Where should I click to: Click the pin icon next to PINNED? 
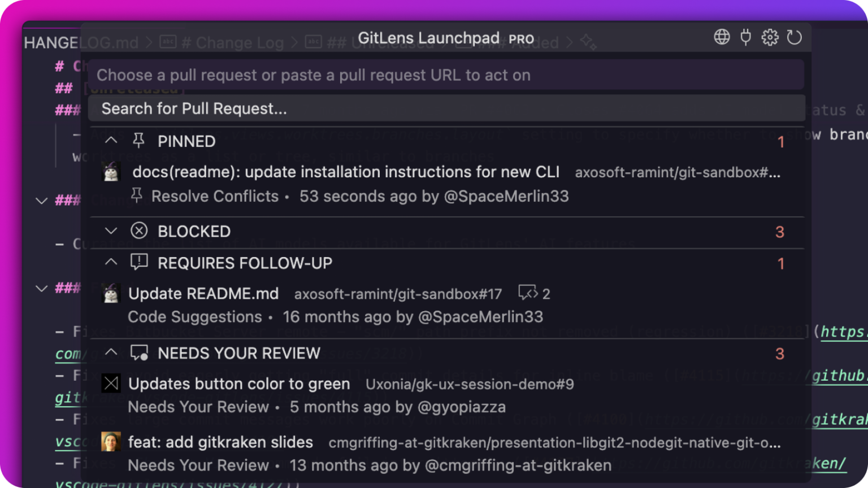coord(137,141)
